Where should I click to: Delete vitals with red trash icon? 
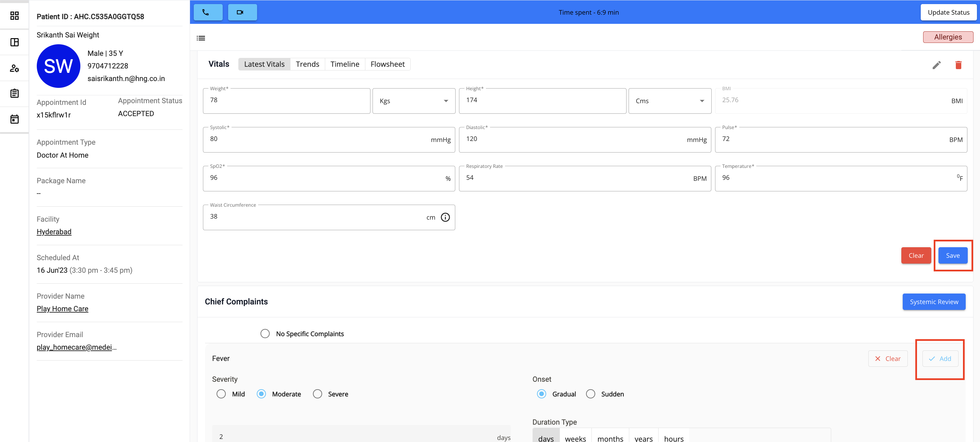point(958,65)
